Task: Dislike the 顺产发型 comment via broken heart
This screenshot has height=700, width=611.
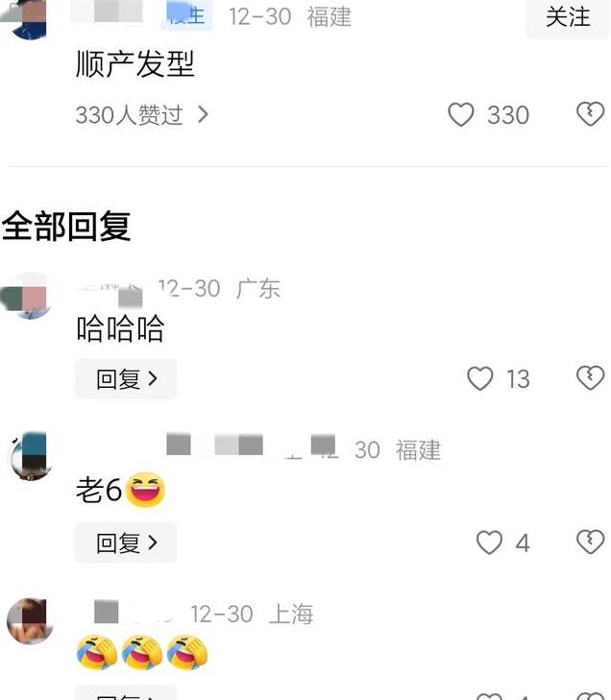Action: pyautogui.click(x=590, y=114)
